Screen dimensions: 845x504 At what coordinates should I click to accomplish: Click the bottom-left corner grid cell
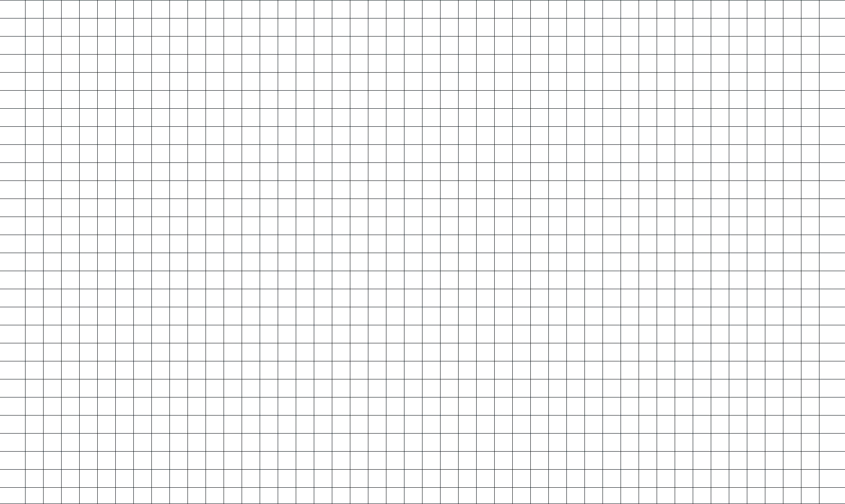[12, 496]
